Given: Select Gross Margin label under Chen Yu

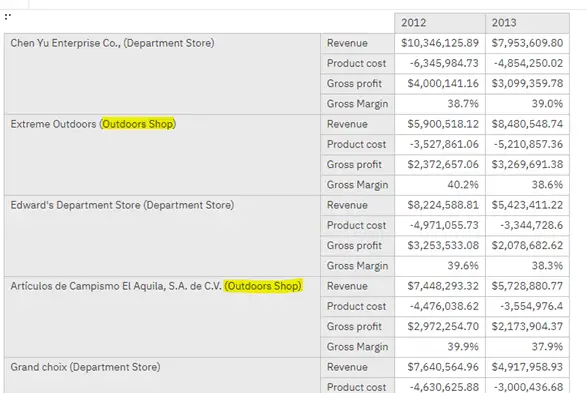Looking at the screenshot, I should [358, 104].
